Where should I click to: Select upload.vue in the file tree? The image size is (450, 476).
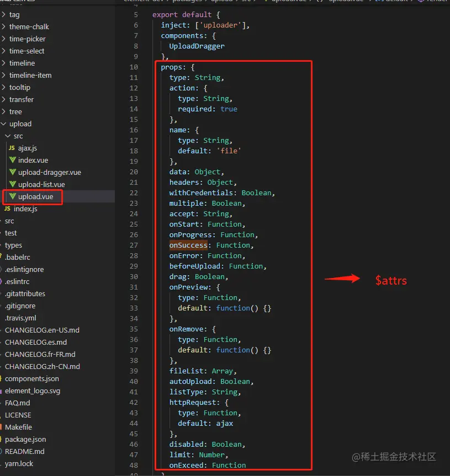(x=35, y=197)
